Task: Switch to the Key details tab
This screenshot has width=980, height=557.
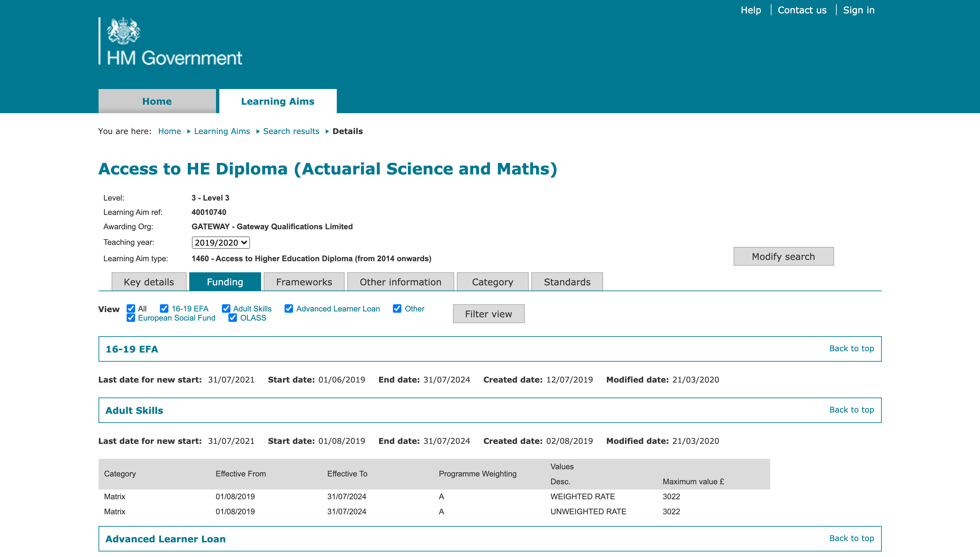Action: (x=149, y=282)
